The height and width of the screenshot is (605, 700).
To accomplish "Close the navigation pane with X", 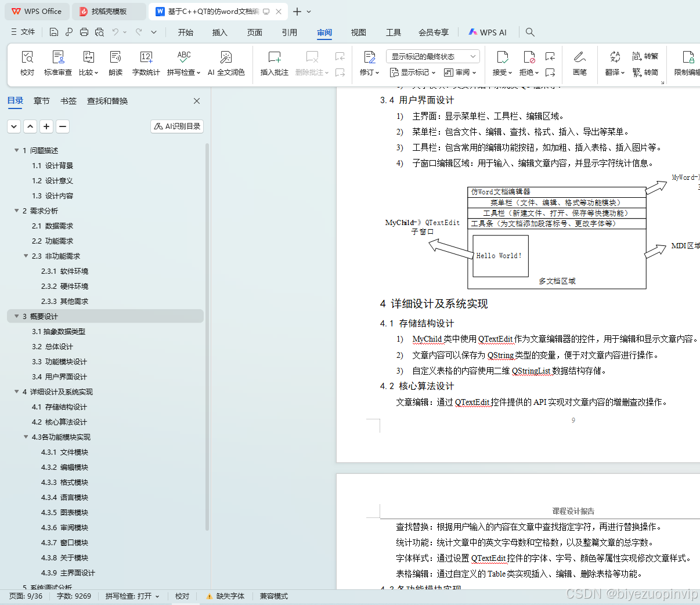I will click(x=197, y=101).
